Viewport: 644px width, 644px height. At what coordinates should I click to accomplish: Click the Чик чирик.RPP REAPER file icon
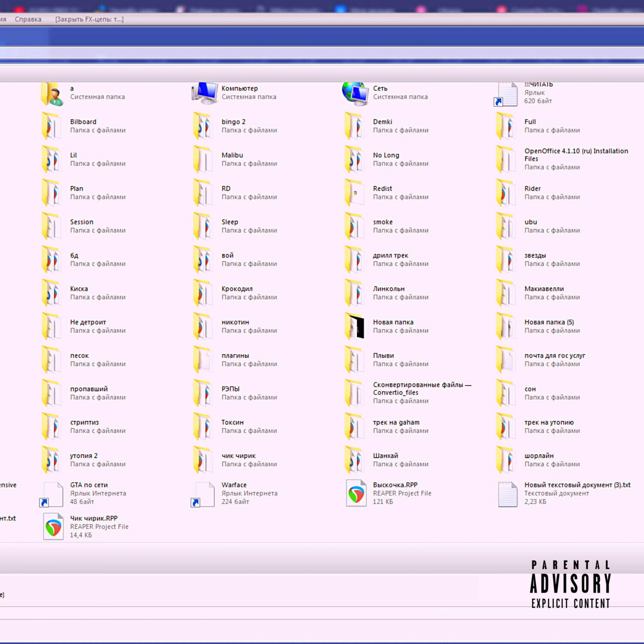(x=53, y=526)
